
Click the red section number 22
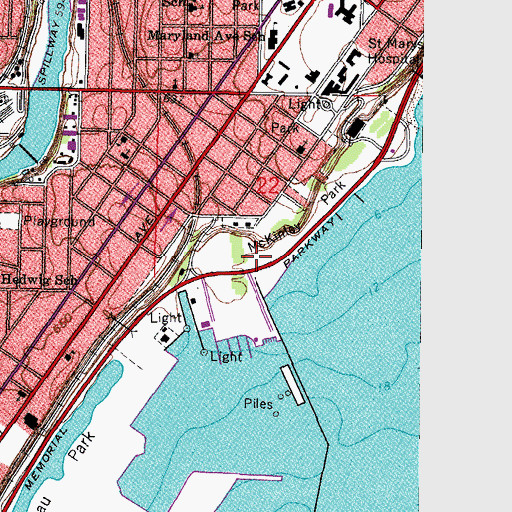[x=268, y=187]
